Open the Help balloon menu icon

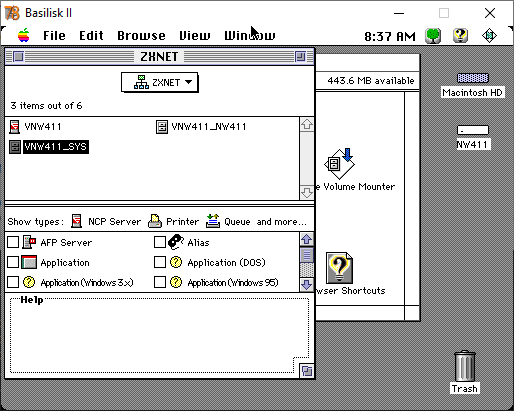tap(460, 35)
